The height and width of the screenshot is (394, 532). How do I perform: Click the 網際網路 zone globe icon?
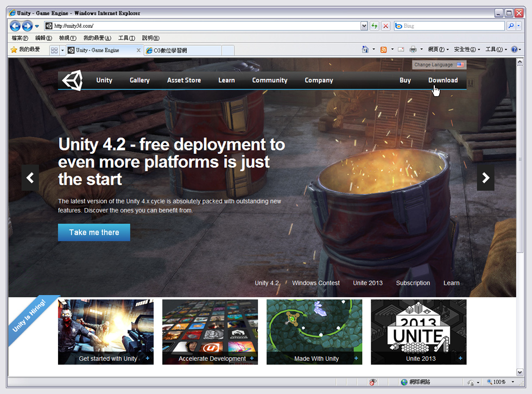[x=404, y=382]
